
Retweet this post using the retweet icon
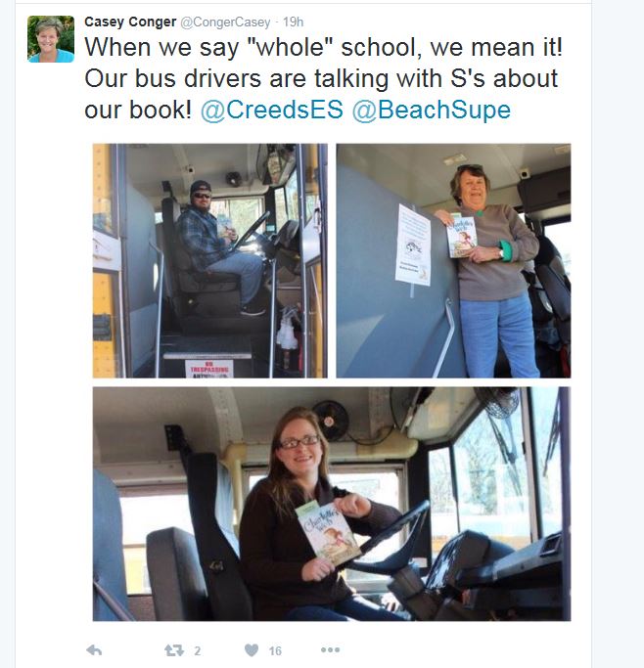click(x=174, y=650)
